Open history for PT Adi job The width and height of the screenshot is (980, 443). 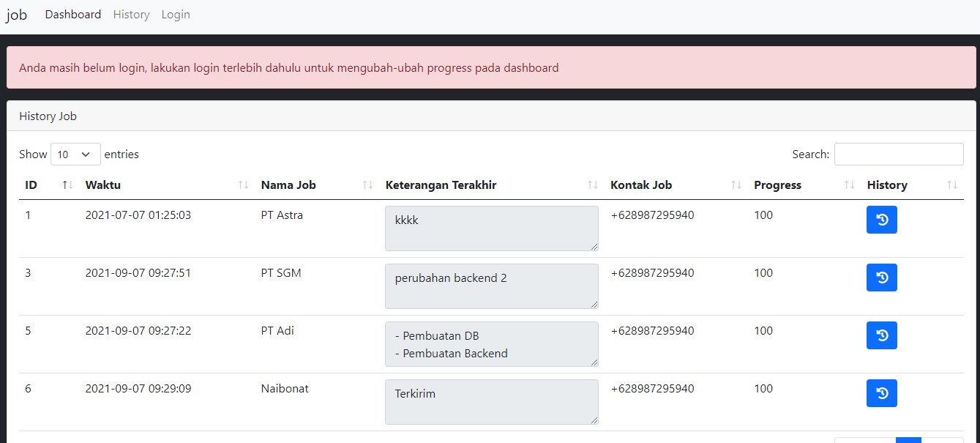881,335
